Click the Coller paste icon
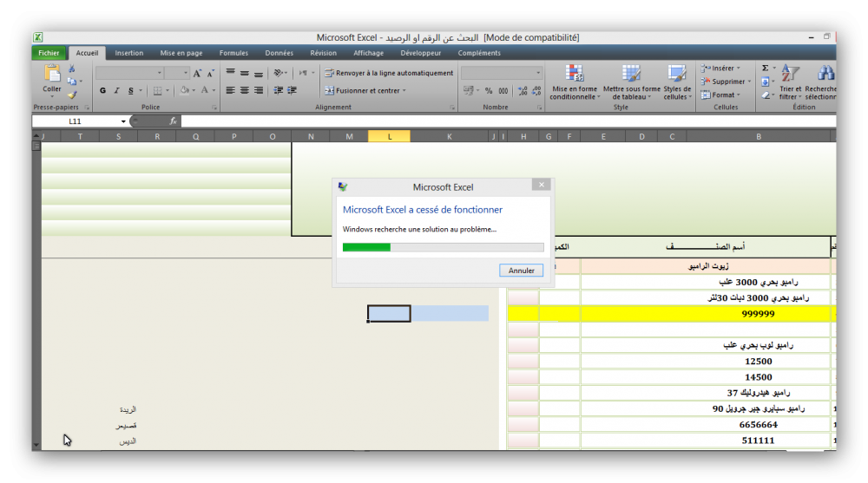The width and height of the screenshot is (868, 483). click(52, 74)
